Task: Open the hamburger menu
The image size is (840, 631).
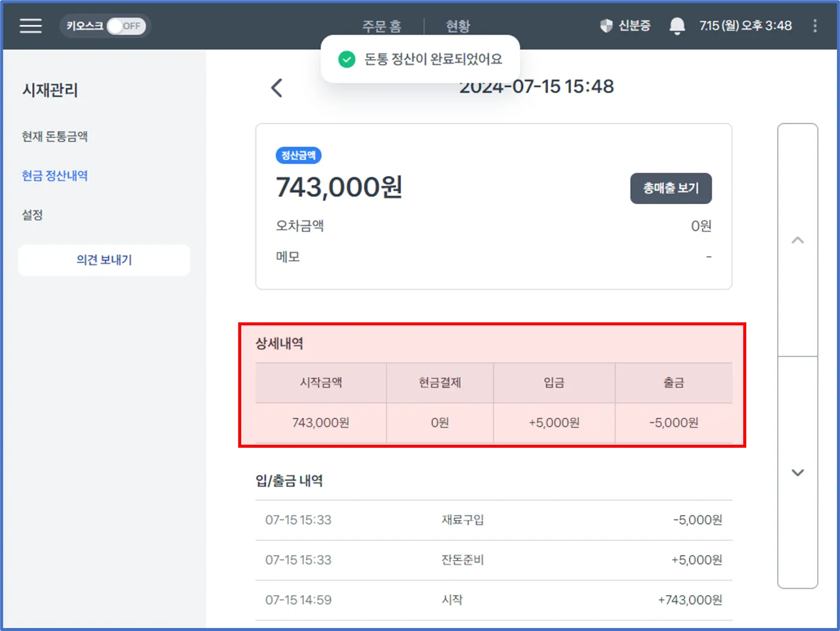Action: pyautogui.click(x=30, y=26)
